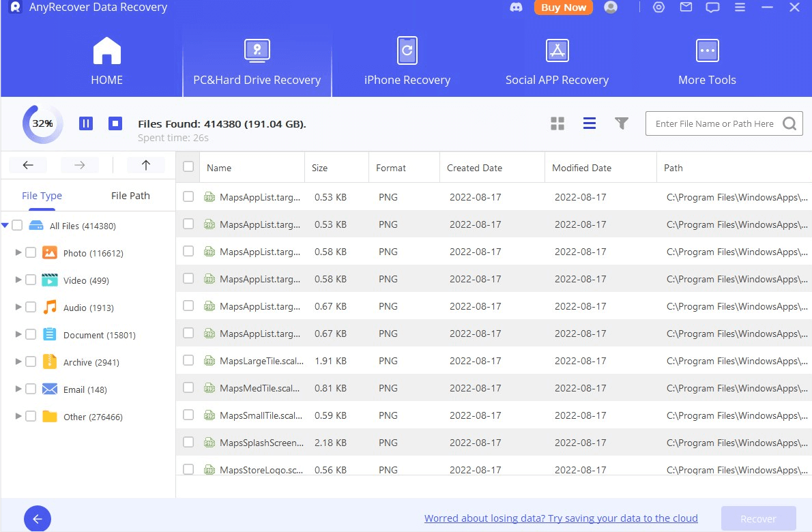Screen dimensions: 812x532
Task: Expand the Archive category node
Action: 18,361
